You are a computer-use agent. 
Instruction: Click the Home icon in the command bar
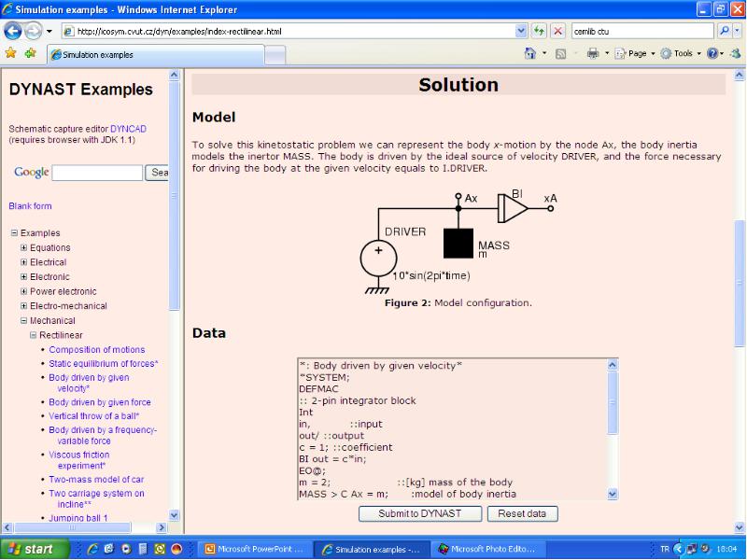click(x=529, y=53)
